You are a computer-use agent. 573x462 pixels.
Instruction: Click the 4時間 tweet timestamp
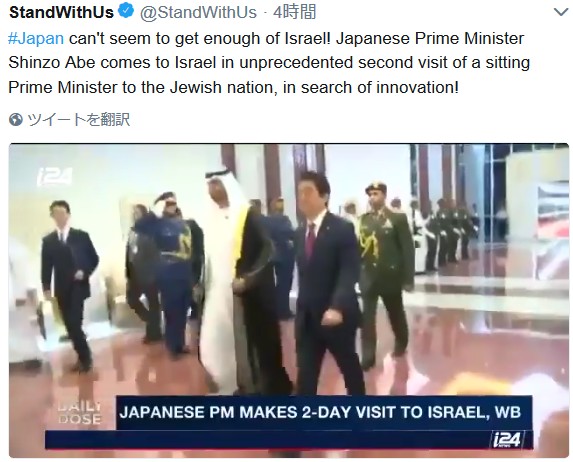(x=295, y=12)
